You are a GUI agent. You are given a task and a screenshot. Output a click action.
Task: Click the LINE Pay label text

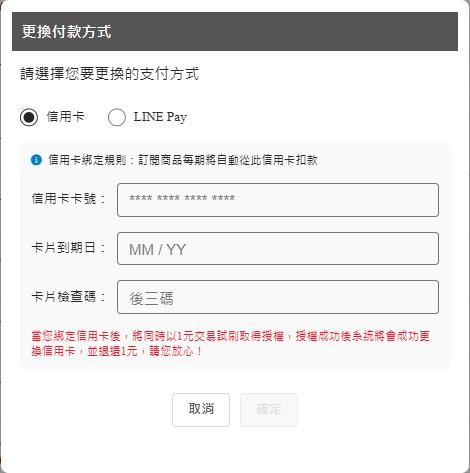pyautogui.click(x=160, y=117)
